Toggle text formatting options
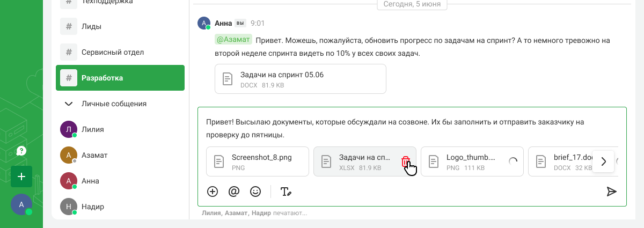The image size is (644, 228). tap(286, 192)
